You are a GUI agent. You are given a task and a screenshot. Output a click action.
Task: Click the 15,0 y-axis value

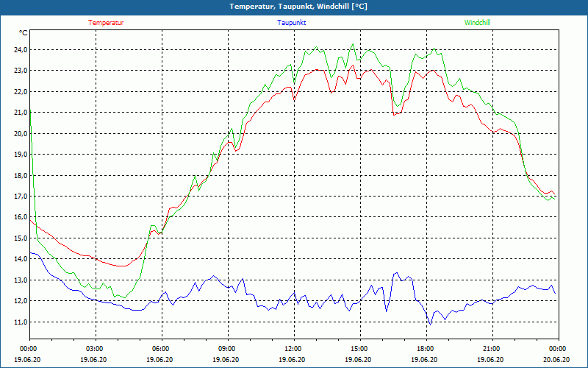click(x=19, y=238)
